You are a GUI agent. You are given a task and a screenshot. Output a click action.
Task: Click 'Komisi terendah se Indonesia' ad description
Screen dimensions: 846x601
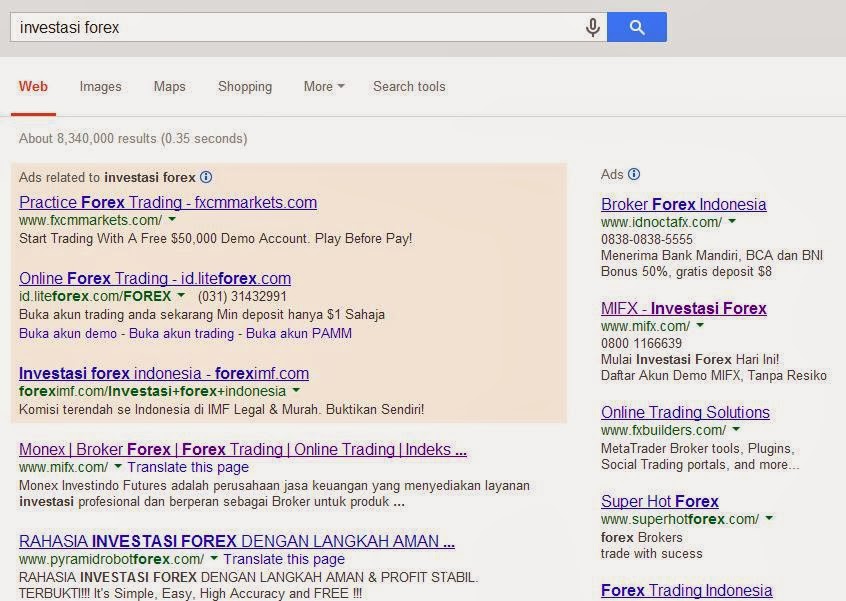(x=221, y=409)
